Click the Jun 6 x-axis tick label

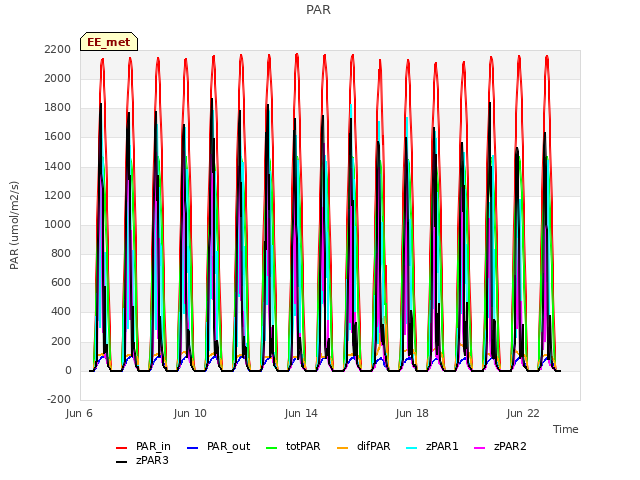tap(79, 413)
